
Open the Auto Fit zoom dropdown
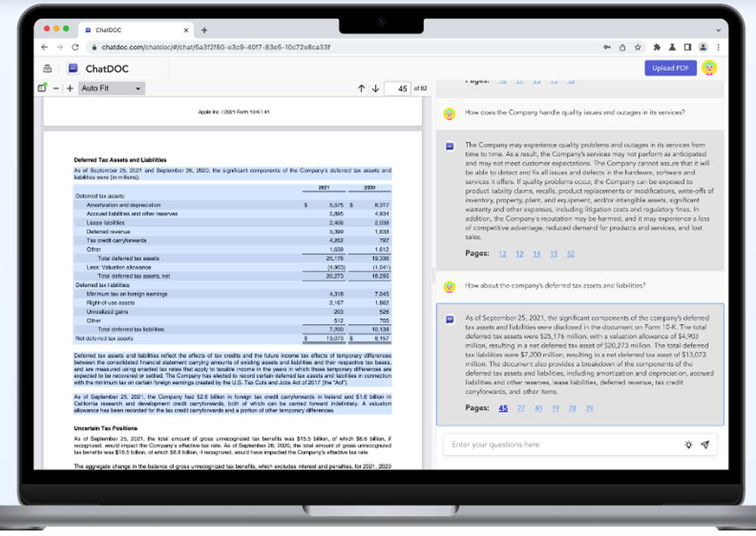(111, 88)
